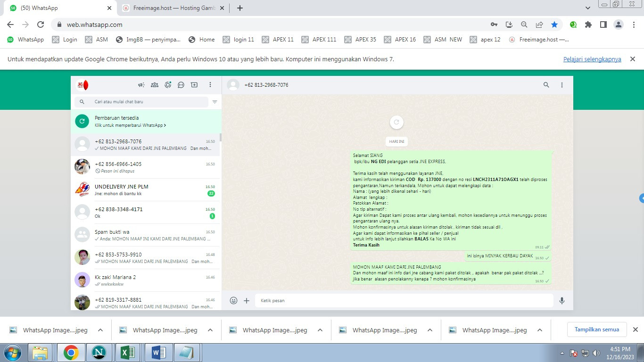Click the own profile picture in WhatsApp
The image size is (644, 362).
(83, 85)
